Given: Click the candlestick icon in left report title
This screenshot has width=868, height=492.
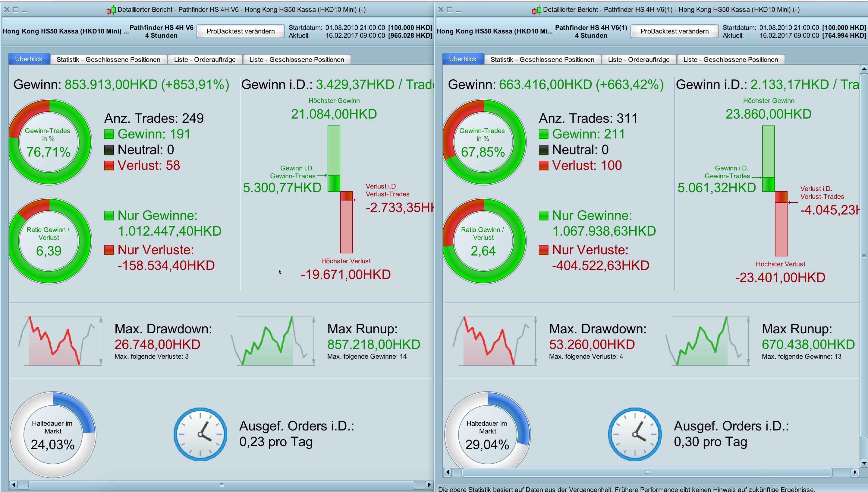Looking at the screenshot, I should click(111, 10).
